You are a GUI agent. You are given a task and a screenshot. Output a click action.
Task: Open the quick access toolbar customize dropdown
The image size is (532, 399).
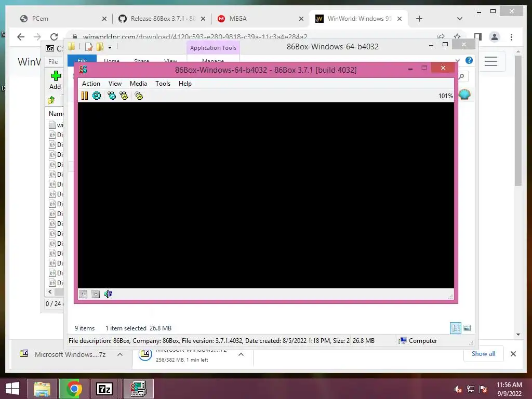110,47
